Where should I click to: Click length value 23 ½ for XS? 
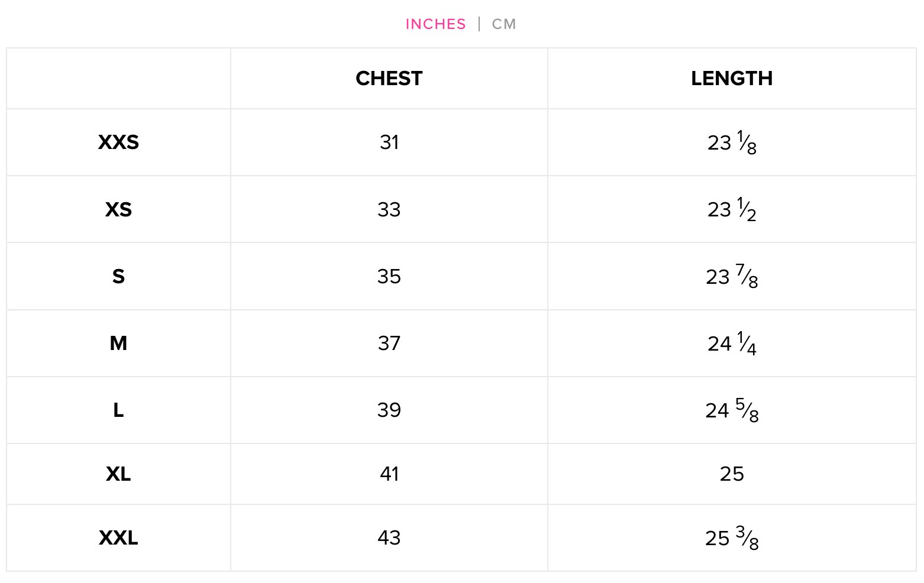click(x=732, y=210)
